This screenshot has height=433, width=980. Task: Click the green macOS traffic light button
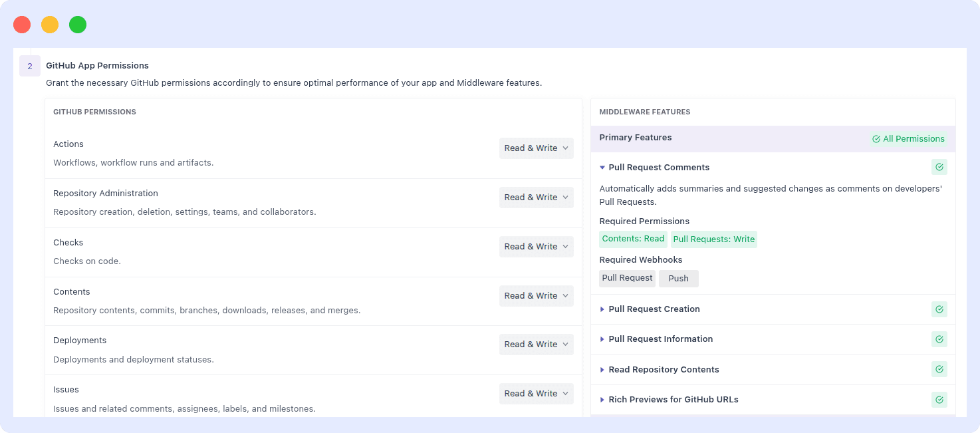coord(78,24)
